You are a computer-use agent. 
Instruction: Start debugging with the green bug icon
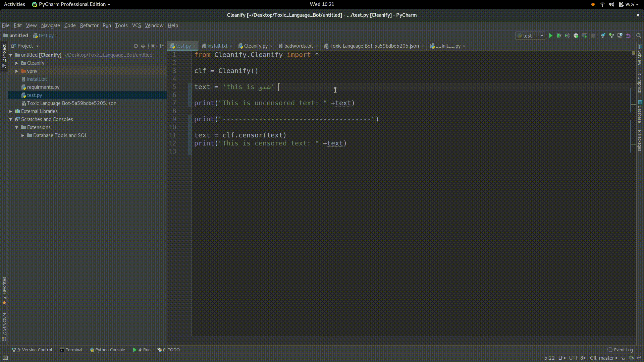coord(559,36)
